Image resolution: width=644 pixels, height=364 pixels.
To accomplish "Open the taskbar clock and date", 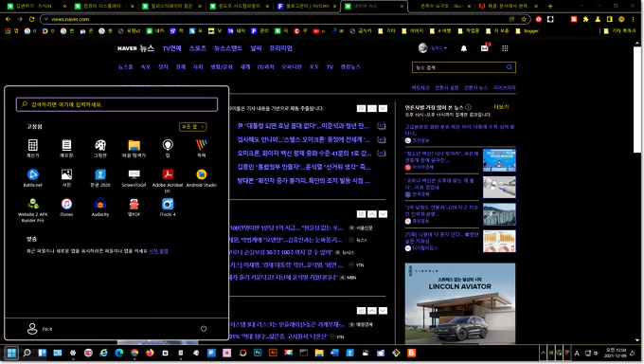I will pos(616,353).
